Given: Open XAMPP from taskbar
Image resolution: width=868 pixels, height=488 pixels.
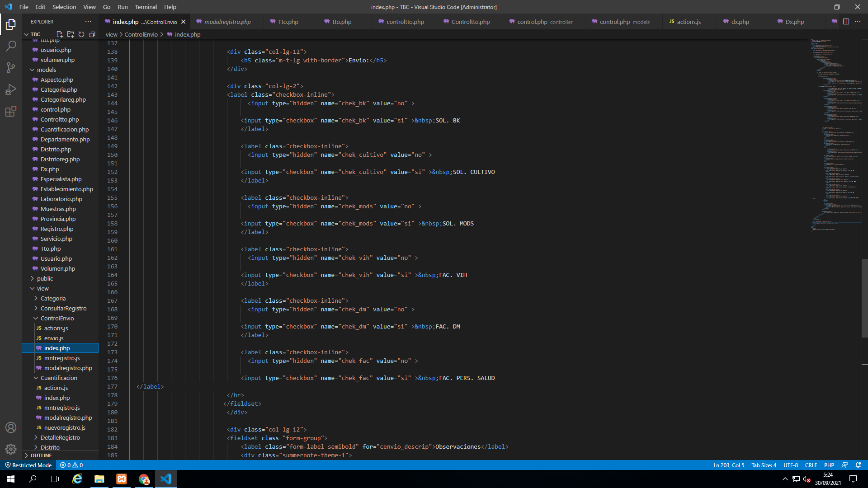Looking at the screenshot, I should tap(122, 479).
